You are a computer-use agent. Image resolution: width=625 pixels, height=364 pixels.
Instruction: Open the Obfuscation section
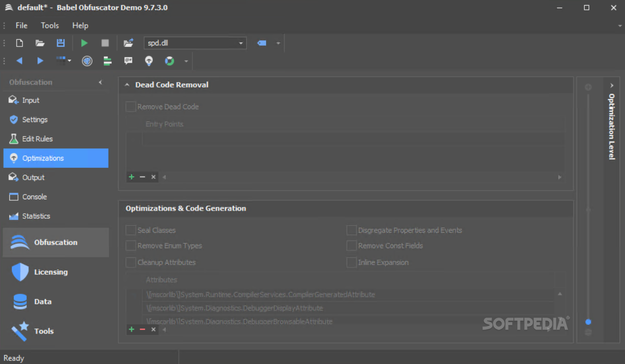56,242
